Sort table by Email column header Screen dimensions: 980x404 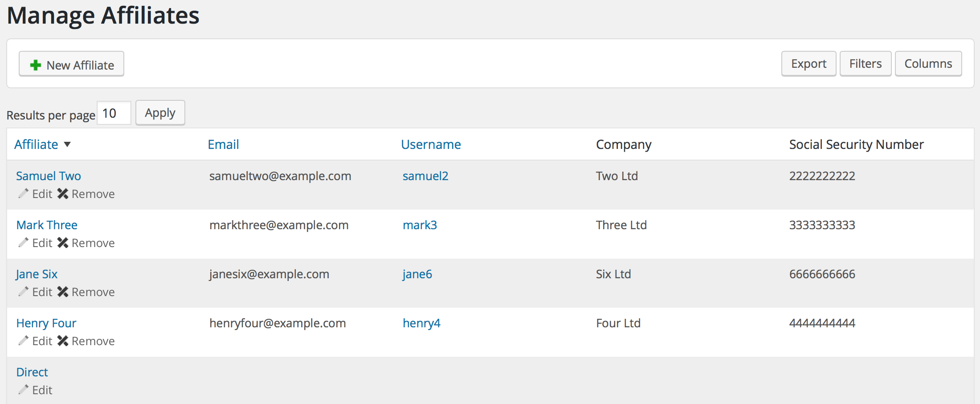(x=224, y=144)
